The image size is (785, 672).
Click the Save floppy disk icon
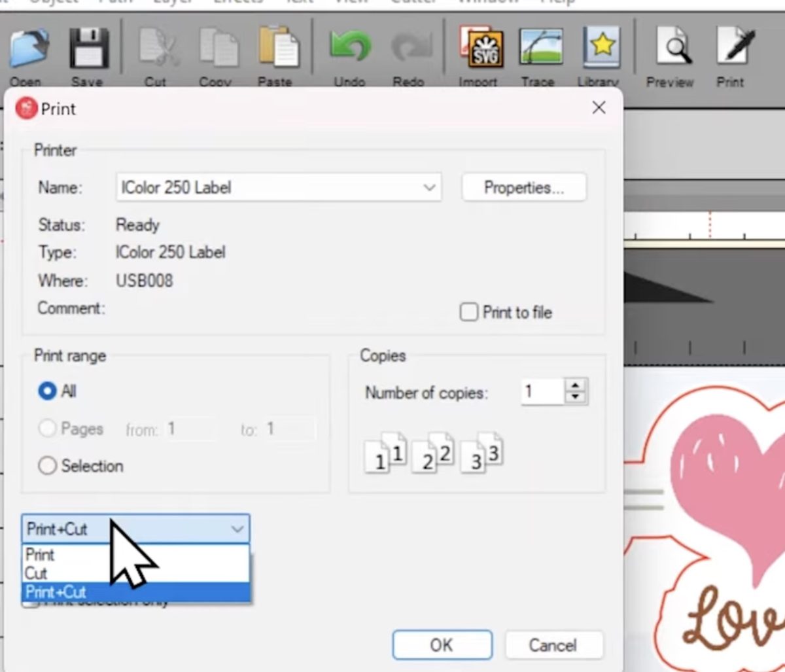pos(88,48)
